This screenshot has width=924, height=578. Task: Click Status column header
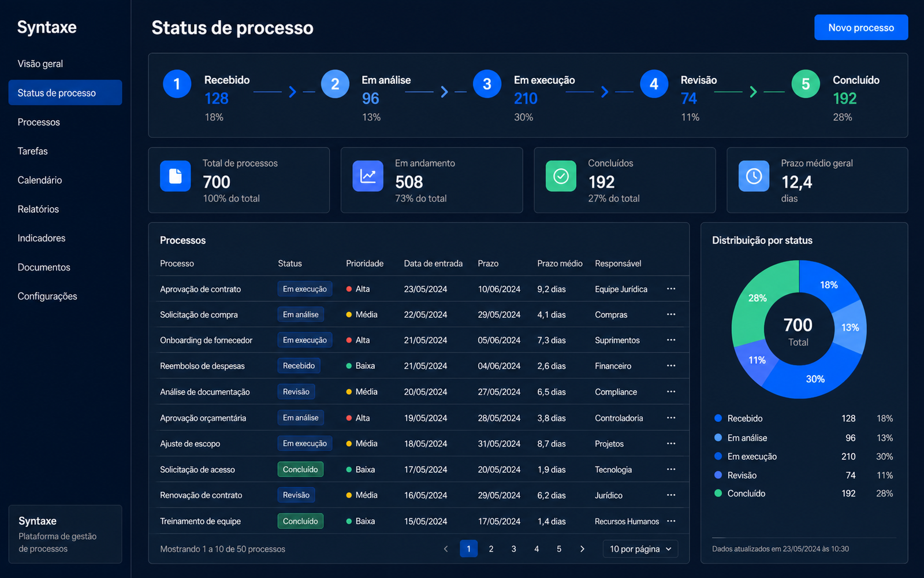(290, 263)
